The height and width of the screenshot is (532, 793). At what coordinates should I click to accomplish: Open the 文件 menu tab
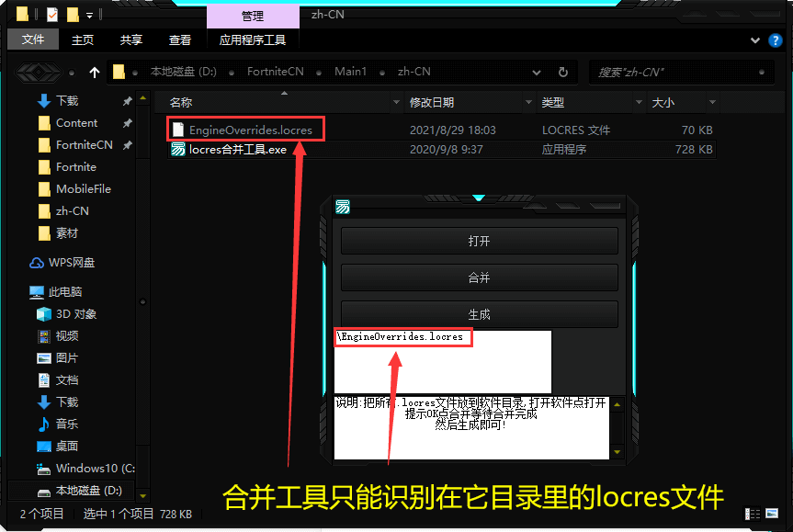[x=33, y=40]
